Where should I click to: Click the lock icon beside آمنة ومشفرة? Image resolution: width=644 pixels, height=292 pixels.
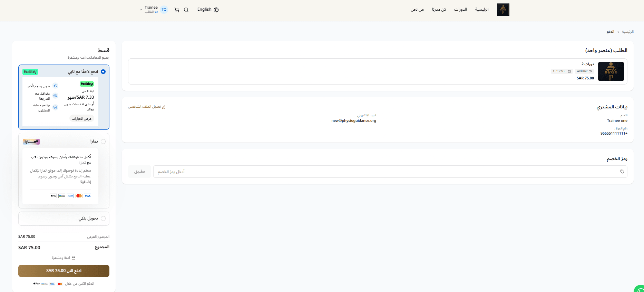(x=74, y=258)
